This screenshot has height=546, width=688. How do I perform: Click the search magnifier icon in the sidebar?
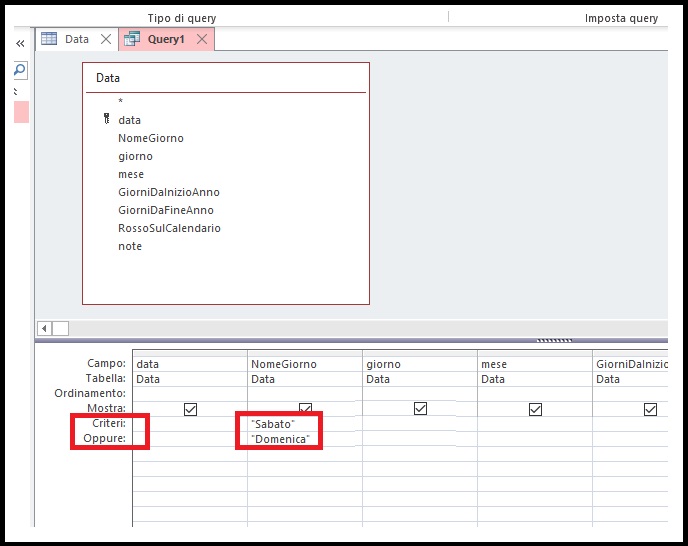pos(20,70)
